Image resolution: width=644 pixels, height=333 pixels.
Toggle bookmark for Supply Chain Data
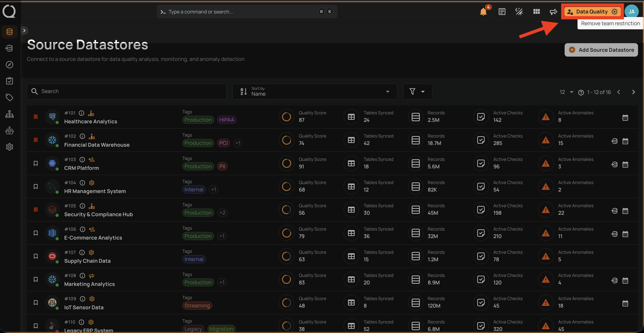click(36, 256)
